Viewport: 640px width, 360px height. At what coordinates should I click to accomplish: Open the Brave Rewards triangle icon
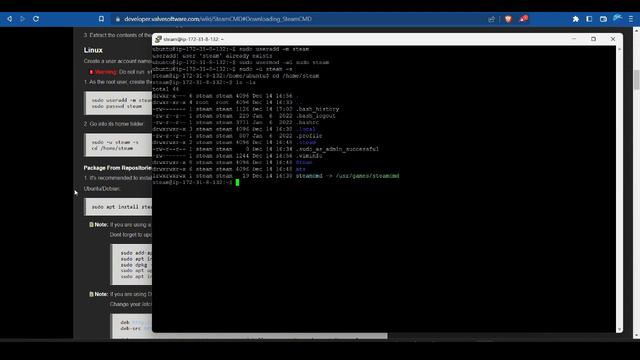[x=523, y=19]
